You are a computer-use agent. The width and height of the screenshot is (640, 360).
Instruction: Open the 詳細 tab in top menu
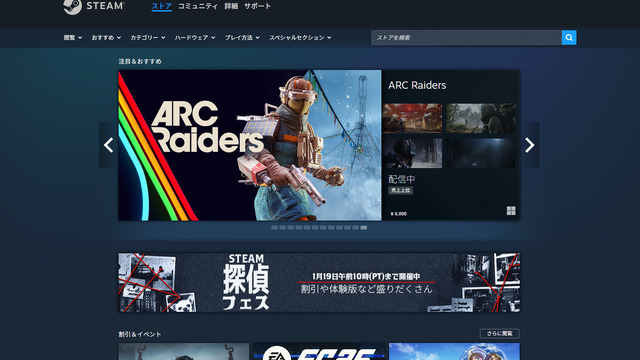(x=231, y=6)
